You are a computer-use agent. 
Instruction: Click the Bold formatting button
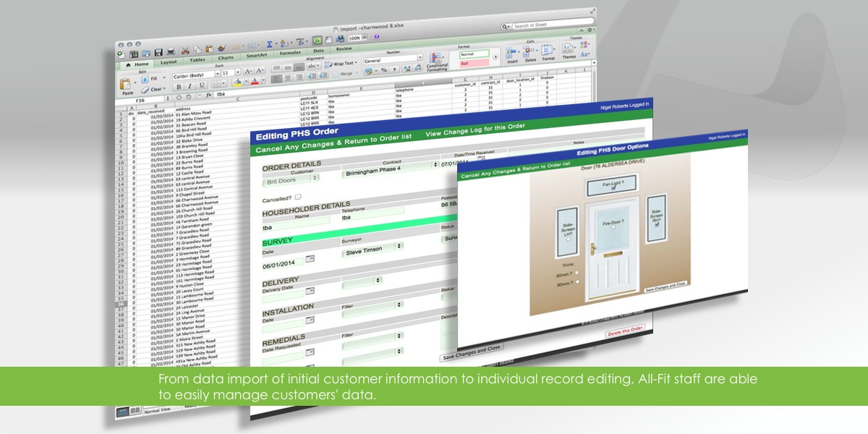tap(178, 86)
